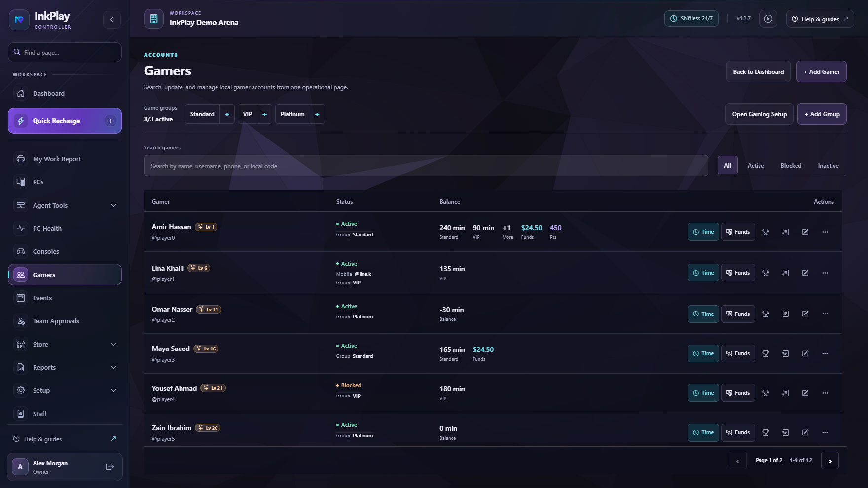Open notes icon in Amir Hassan row
The width and height of the screenshot is (868, 488).
click(x=786, y=232)
